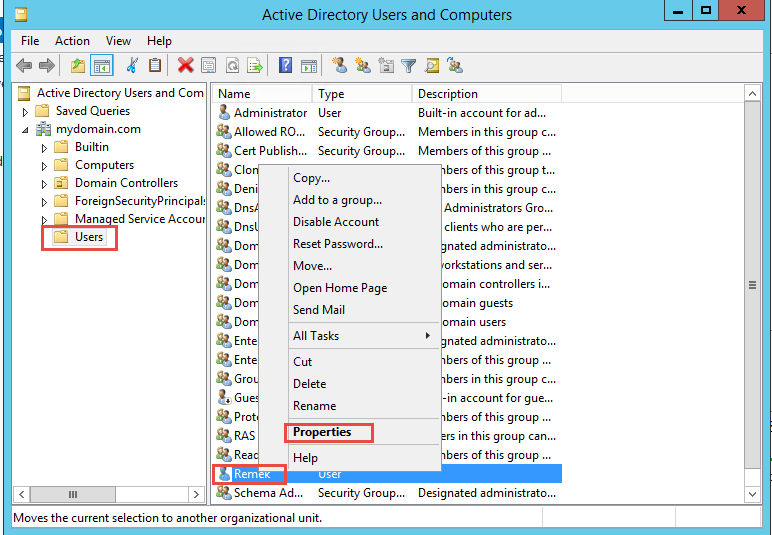772x535 pixels.
Task: Select the Users folder in tree
Action: click(x=89, y=237)
